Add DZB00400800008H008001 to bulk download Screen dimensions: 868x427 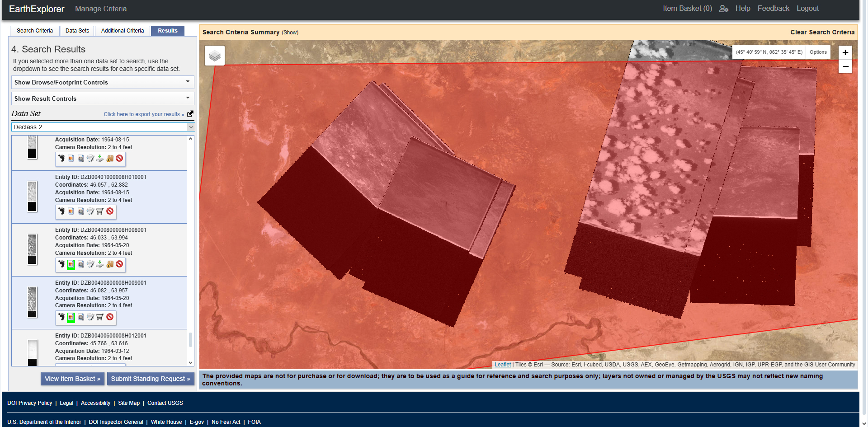click(110, 264)
